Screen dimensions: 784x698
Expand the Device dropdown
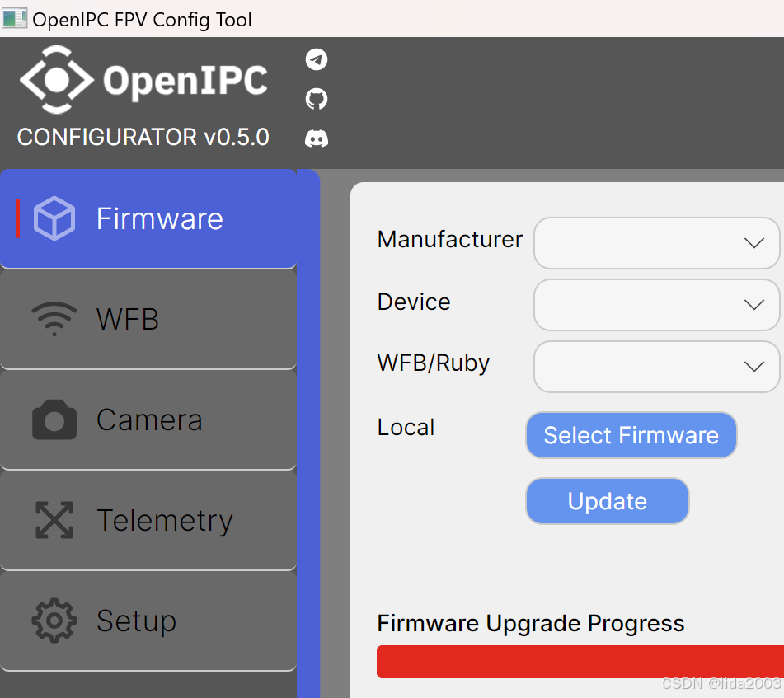coord(656,305)
